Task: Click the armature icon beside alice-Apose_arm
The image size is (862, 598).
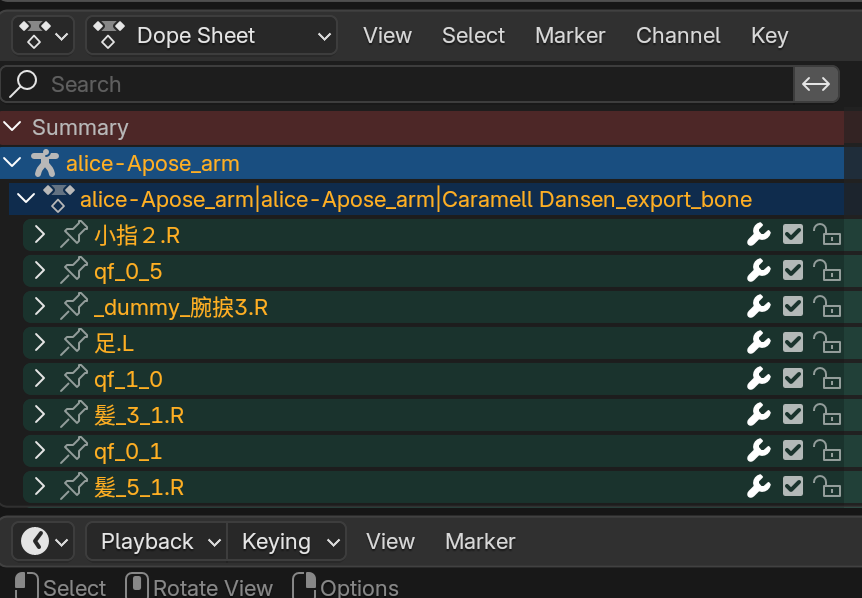Action: (x=44, y=163)
